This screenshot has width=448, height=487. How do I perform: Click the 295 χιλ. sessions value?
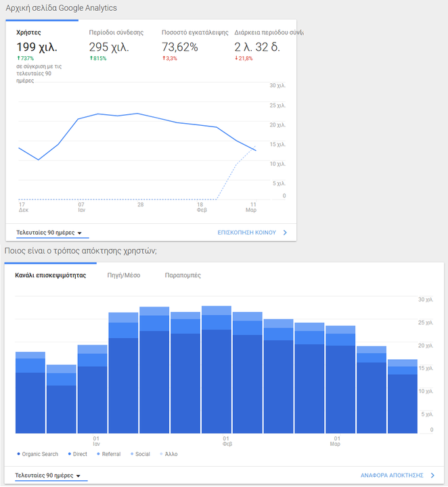109,47
